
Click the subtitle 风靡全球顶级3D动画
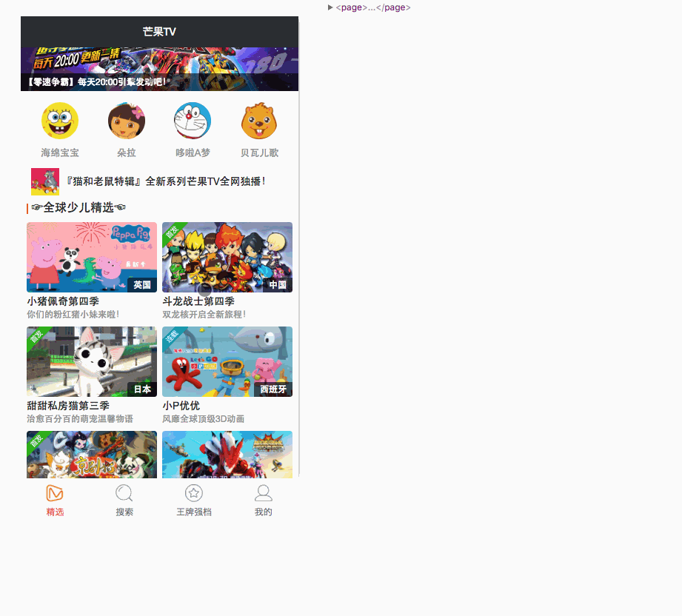coord(203,418)
